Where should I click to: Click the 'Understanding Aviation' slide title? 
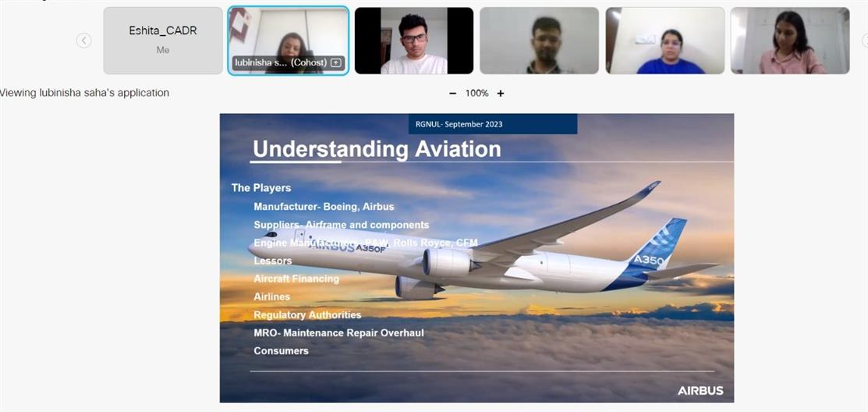coord(377,149)
